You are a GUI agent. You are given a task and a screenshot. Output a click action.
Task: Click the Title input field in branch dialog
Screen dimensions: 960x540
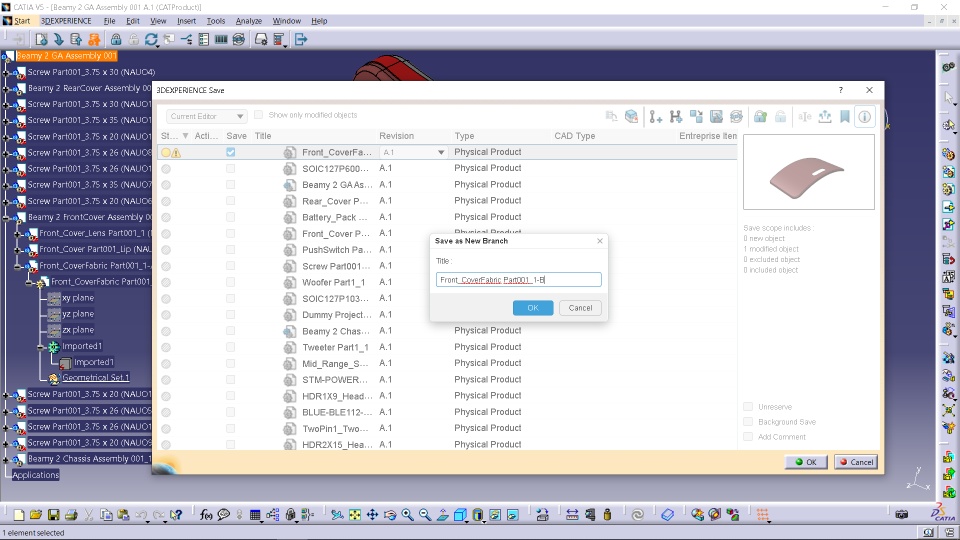pyautogui.click(x=519, y=280)
